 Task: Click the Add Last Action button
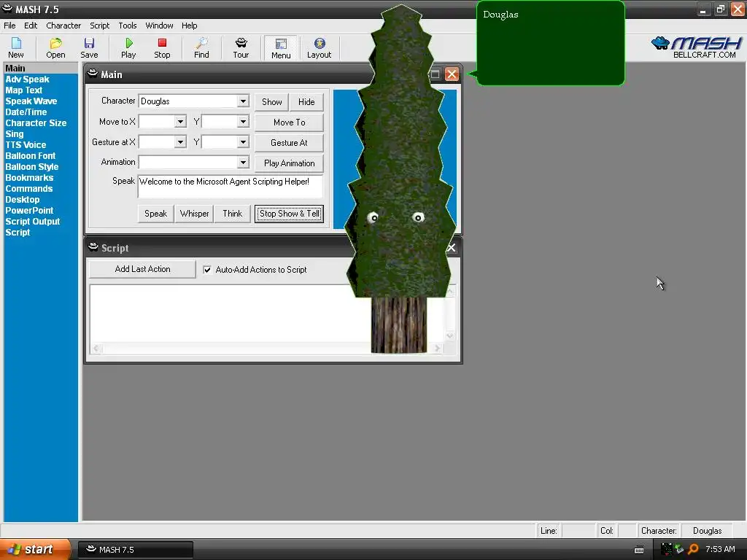coord(142,269)
